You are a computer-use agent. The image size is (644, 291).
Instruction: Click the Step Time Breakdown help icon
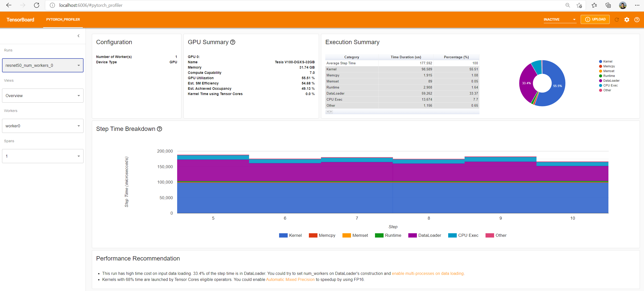[x=159, y=129]
